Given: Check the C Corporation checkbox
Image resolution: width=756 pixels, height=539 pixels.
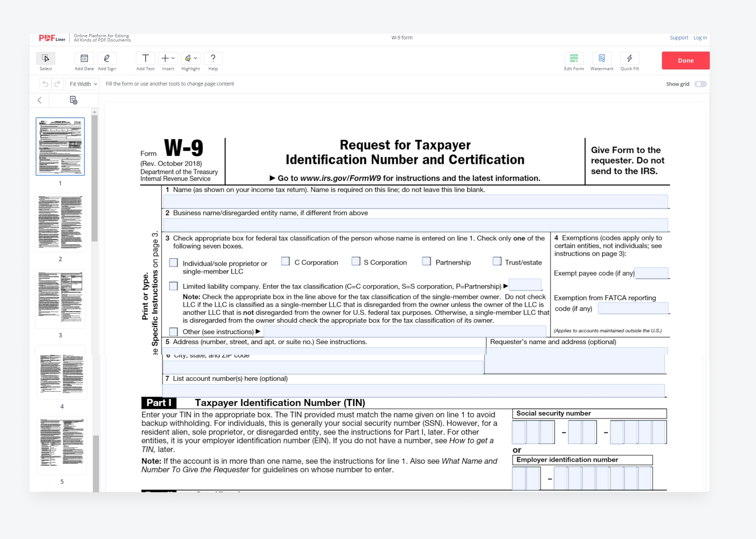Looking at the screenshot, I should (284, 263).
